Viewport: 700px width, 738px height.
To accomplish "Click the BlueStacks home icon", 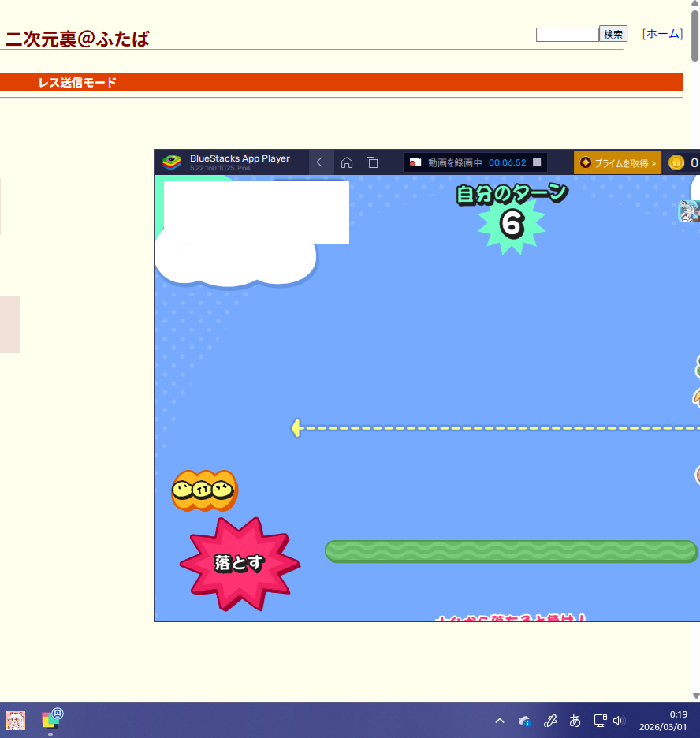I will (x=347, y=162).
